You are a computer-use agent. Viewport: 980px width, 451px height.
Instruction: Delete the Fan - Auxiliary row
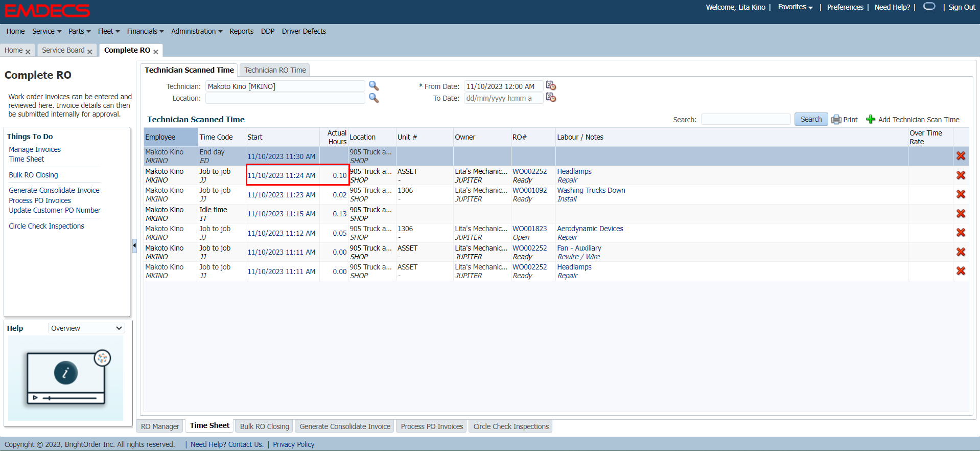click(x=961, y=252)
